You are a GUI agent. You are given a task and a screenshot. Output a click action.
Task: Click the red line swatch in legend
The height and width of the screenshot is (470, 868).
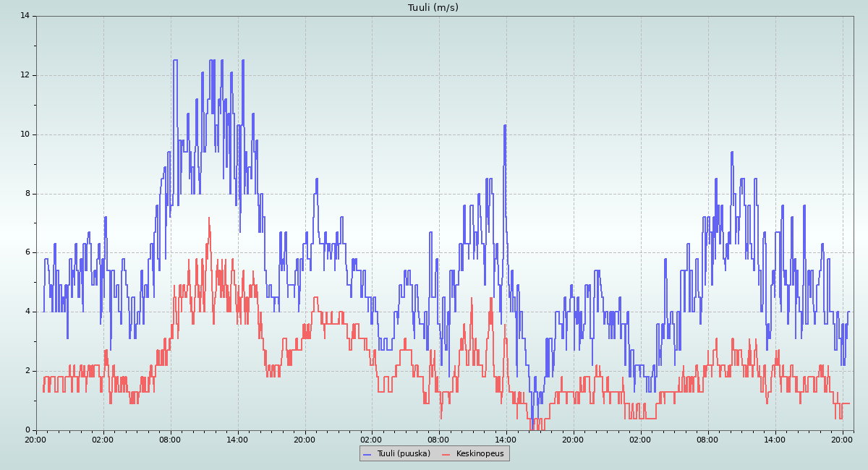[446, 454]
